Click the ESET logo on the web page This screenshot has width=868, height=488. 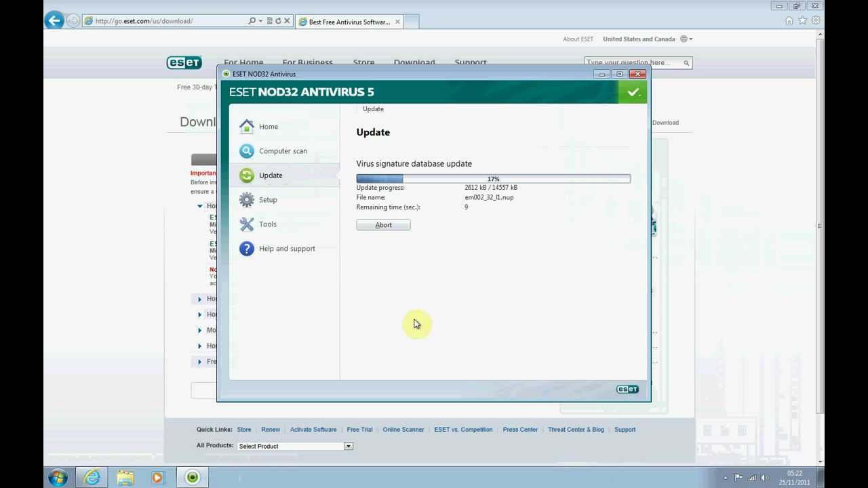(184, 62)
